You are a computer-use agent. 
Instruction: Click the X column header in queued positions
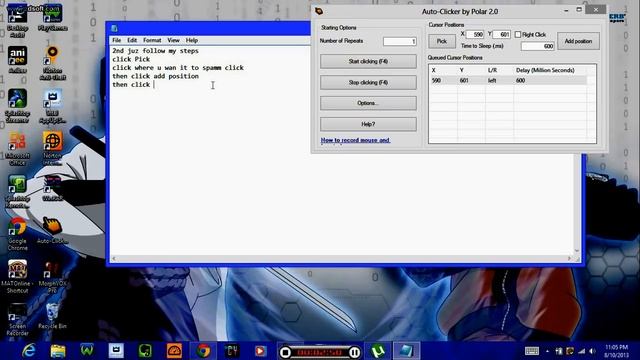pos(433,70)
